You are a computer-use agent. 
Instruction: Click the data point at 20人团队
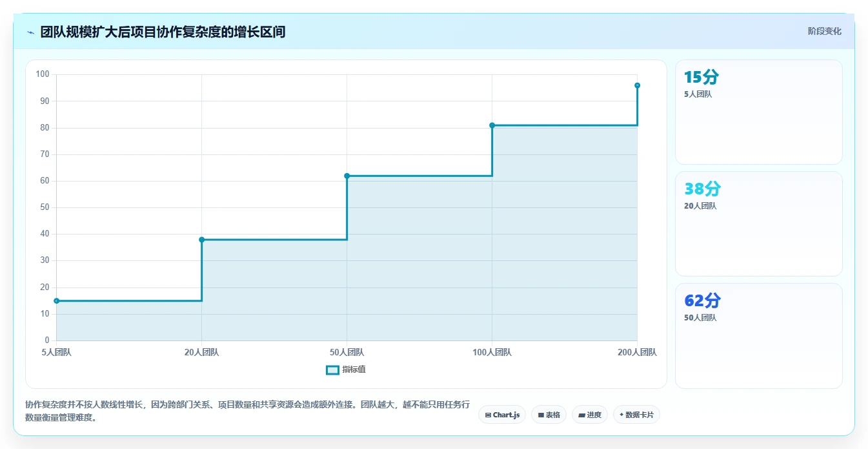point(202,240)
